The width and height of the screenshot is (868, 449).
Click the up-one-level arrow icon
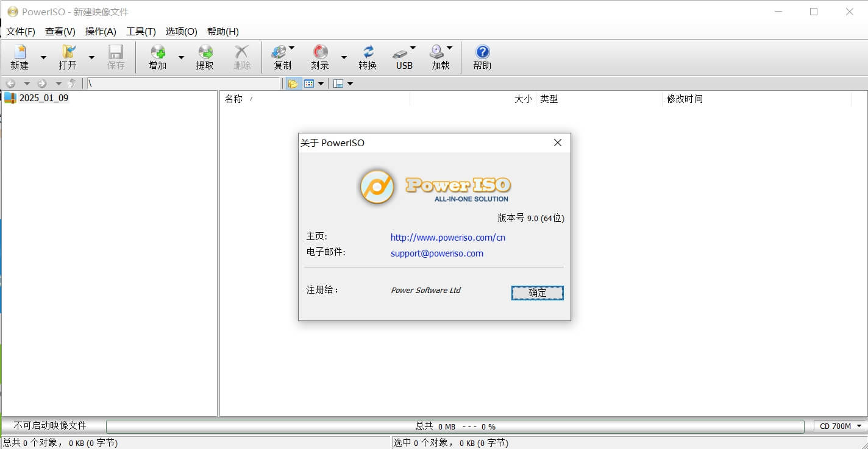click(x=73, y=83)
